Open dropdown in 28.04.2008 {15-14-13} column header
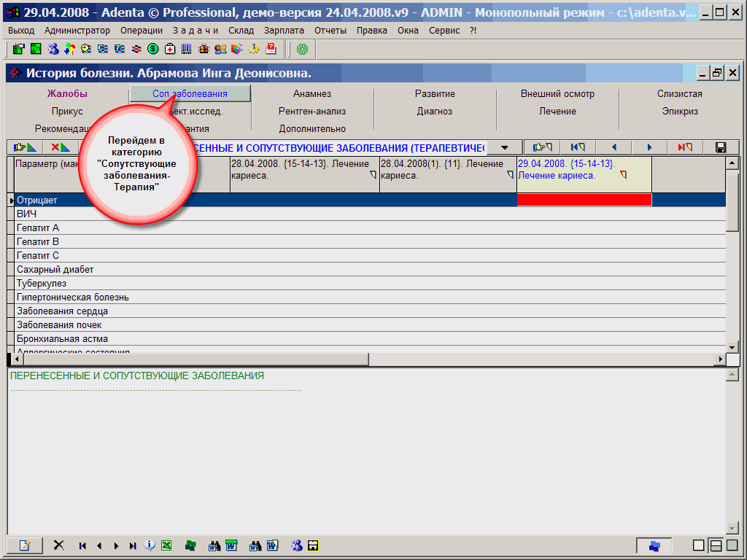This screenshot has height=560, width=747. click(x=373, y=175)
